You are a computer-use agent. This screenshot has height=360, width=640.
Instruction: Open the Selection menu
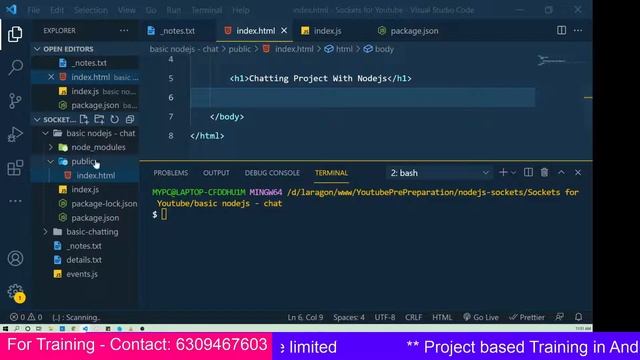(x=91, y=10)
